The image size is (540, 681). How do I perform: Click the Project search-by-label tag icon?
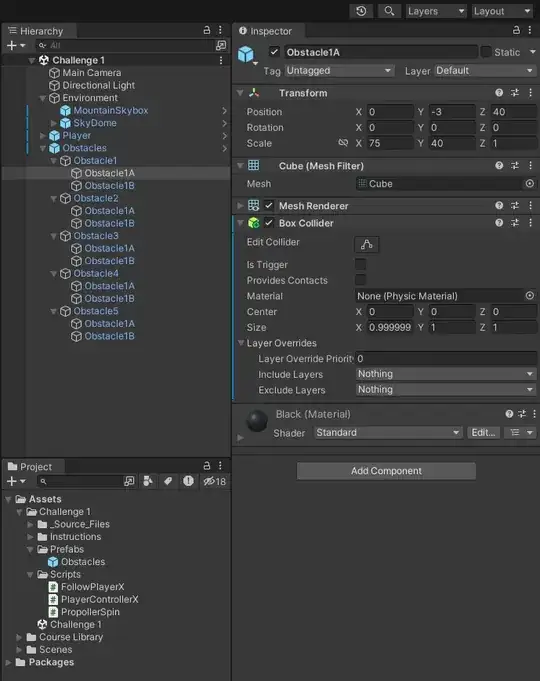(x=168, y=481)
